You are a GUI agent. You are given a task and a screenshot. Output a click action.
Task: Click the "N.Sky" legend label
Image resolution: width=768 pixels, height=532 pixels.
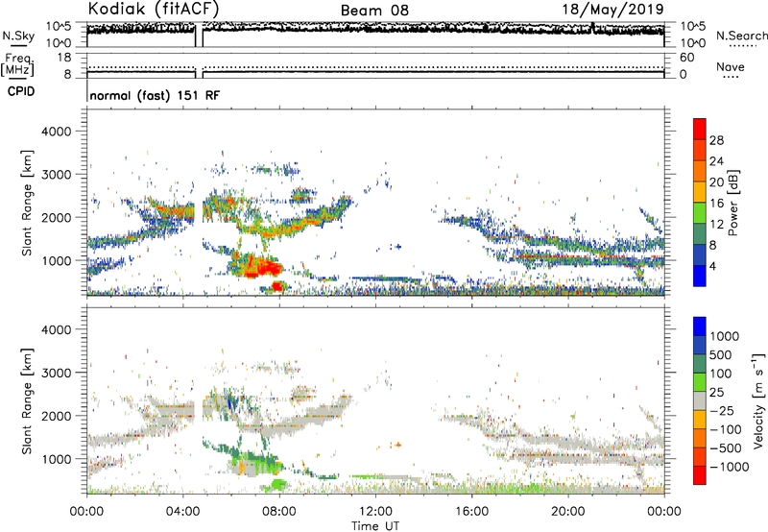pyautogui.click(x=18, y=36)
